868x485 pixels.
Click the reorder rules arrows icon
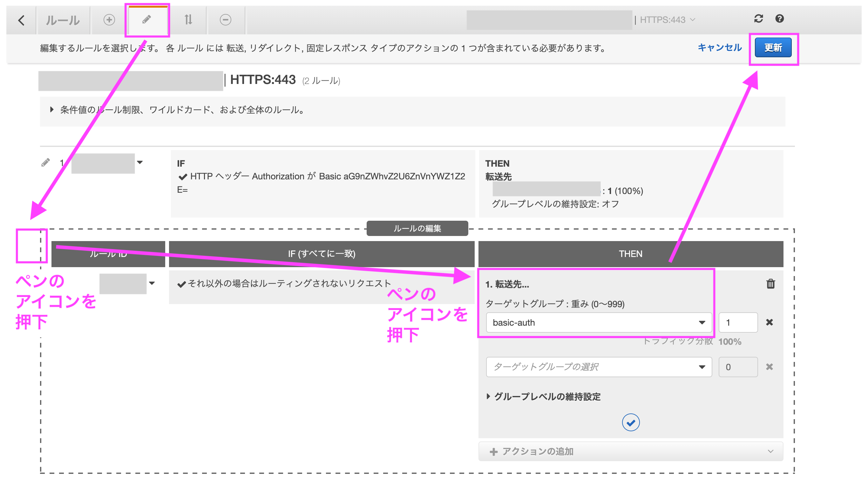coord(189,20)
